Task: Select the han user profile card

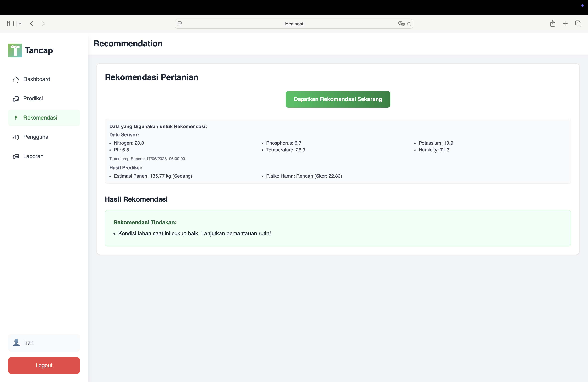Action: 44,343
